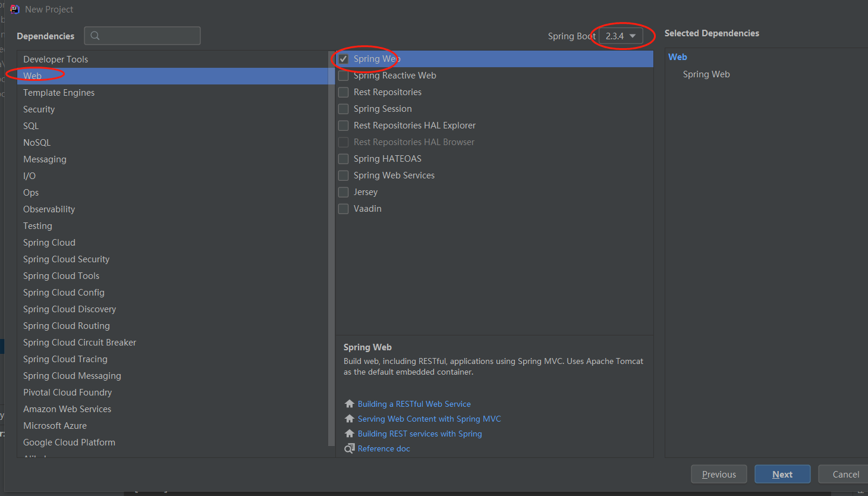Uncheck the Spring Web checkbox
Image resolution: width=868 pixels, height=496 pixels.
[x=344, y=59]
